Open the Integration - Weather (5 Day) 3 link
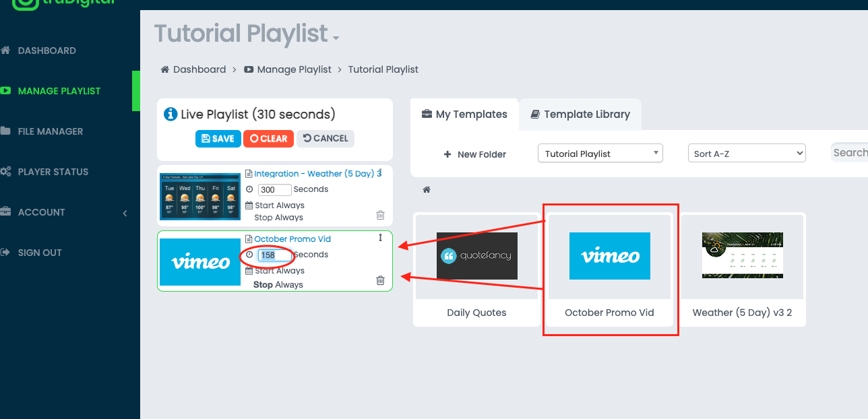868x419 pixels. pyautogui.click(x=317, y=174)
